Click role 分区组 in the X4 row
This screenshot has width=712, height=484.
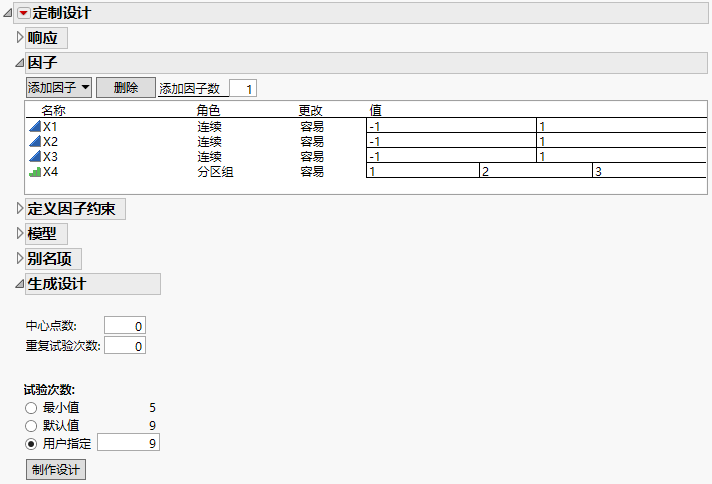(215, 172)
